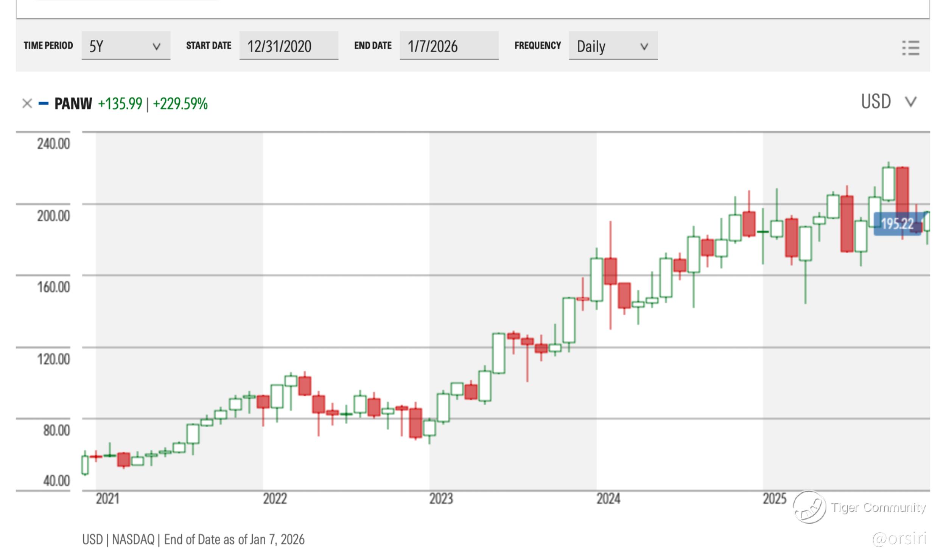The image size is (946, 560).
Task: Click the PANW blue line color swatch
Action: (x=44, y=103)
